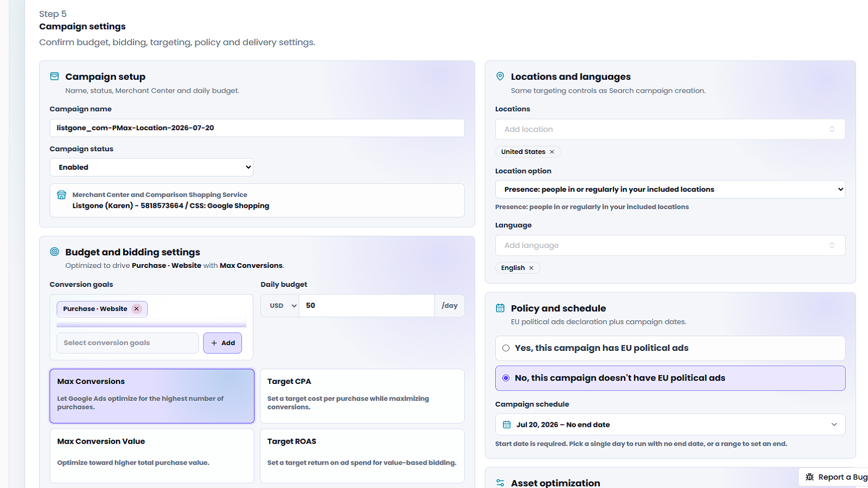
Task: Click the Policy and schedule calendar icon
Action: tap(500, 308)
